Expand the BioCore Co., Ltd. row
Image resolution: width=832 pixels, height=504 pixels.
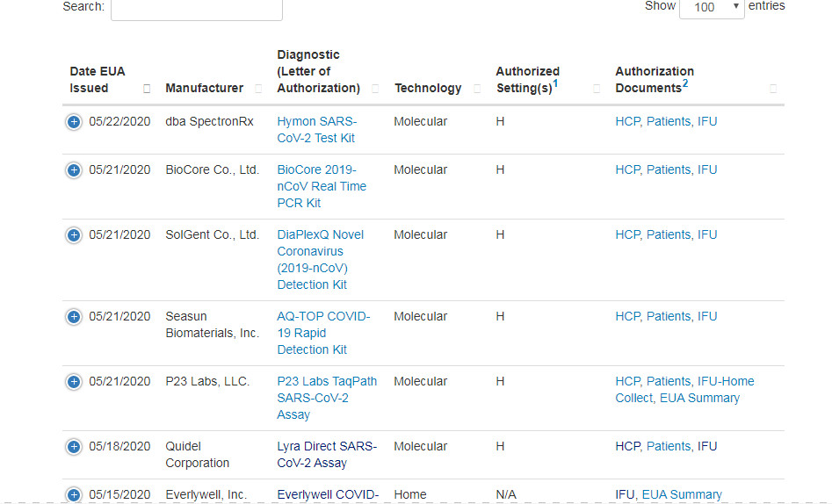(74, 170)
